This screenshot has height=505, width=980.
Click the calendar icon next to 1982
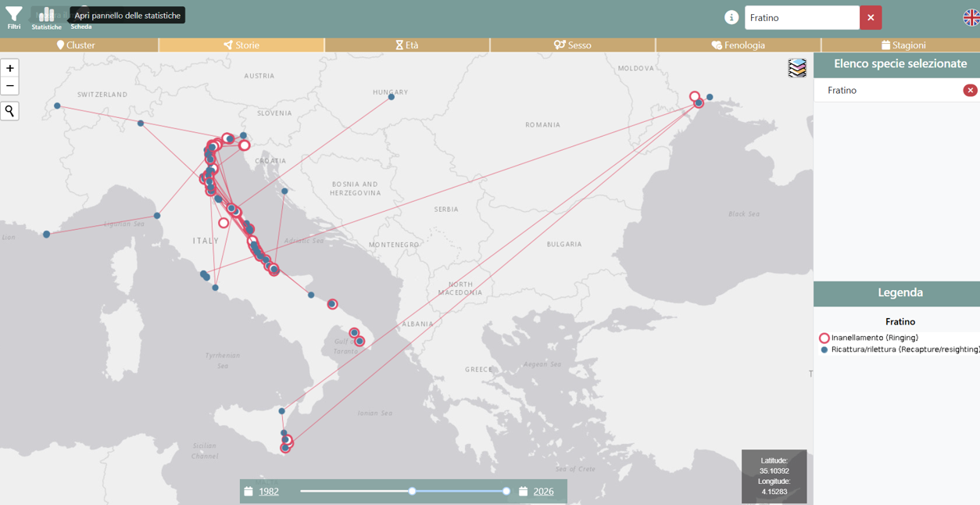[x=249, y=492]
